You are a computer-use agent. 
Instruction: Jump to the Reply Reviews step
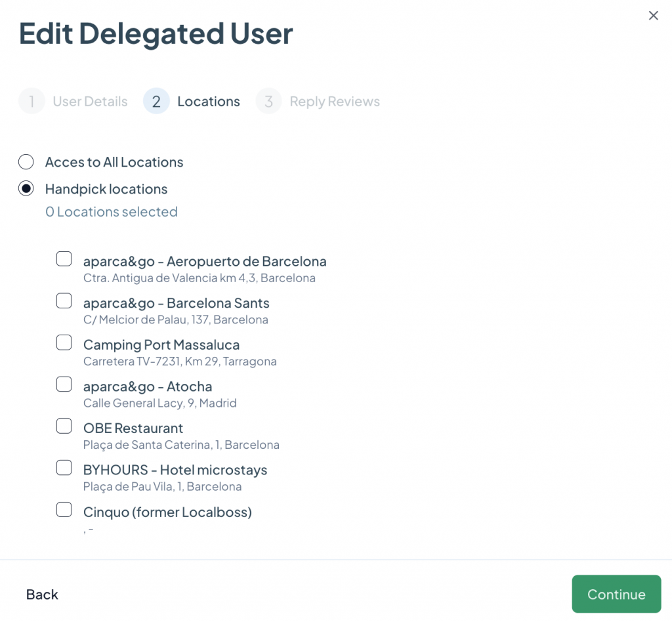click(335, 102)
